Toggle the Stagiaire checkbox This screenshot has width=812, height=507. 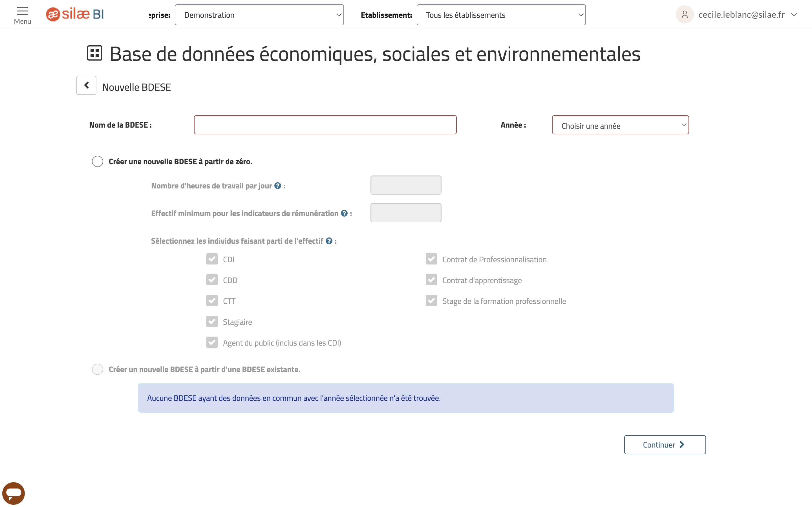212,322
